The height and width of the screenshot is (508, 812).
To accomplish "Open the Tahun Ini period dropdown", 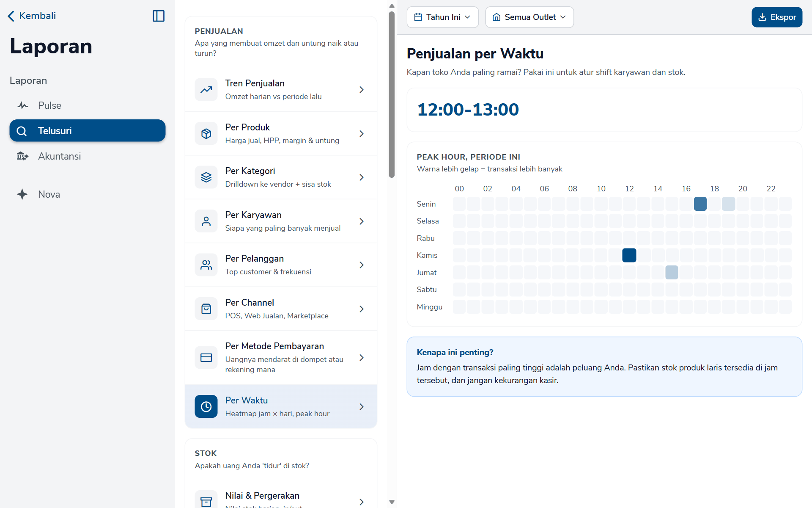I will pos(442,17).
